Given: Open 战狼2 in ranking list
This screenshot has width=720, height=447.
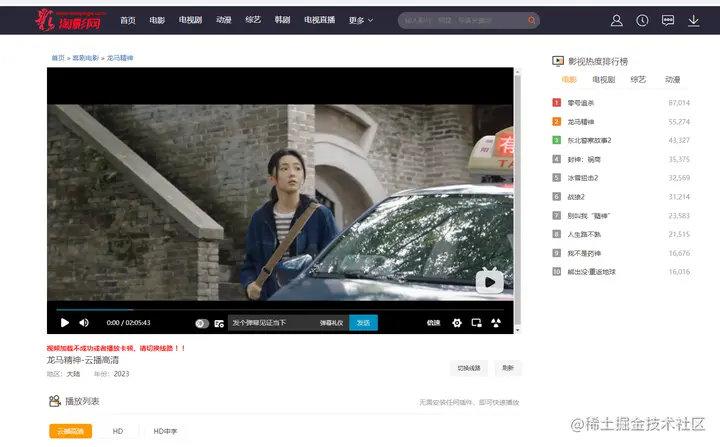Looking at the screenshot, I should point(576,197).
